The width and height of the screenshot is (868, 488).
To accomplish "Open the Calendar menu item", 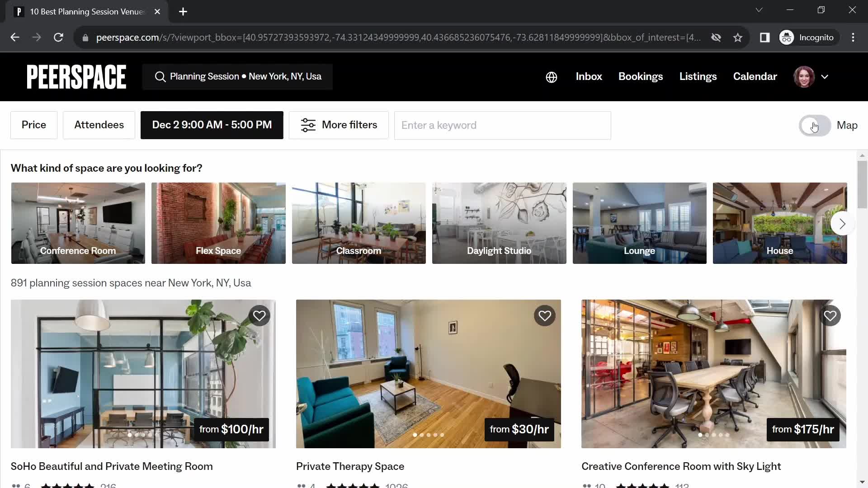I will (x=755, y=76).
